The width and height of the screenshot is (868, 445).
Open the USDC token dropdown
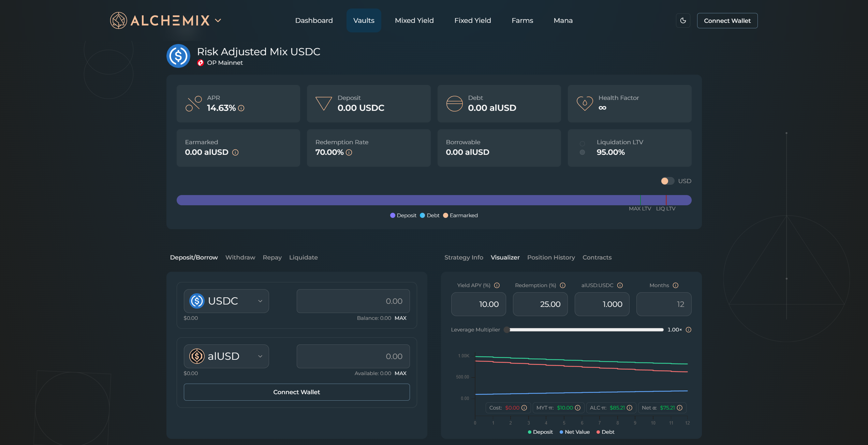click(226, 301)
